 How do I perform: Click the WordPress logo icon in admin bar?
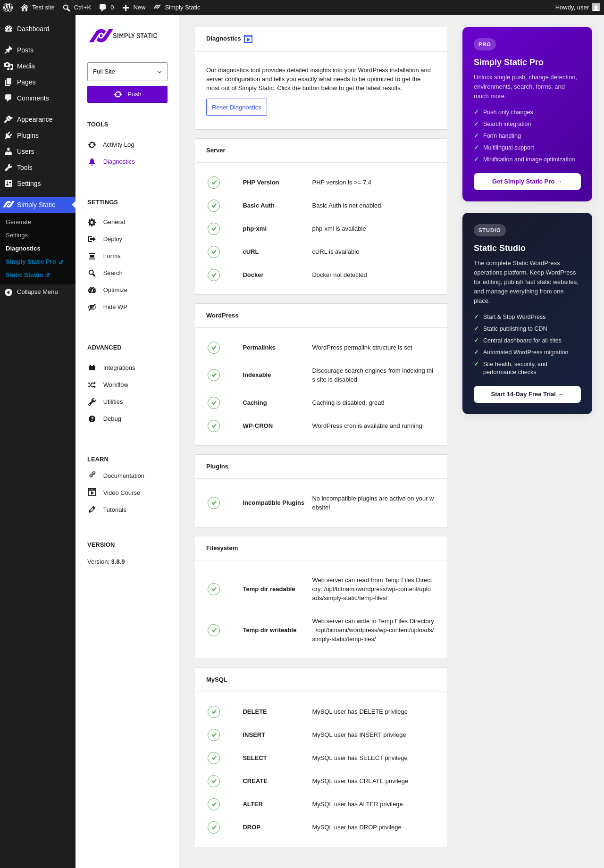pyautogui.click(x=8, y=8)
